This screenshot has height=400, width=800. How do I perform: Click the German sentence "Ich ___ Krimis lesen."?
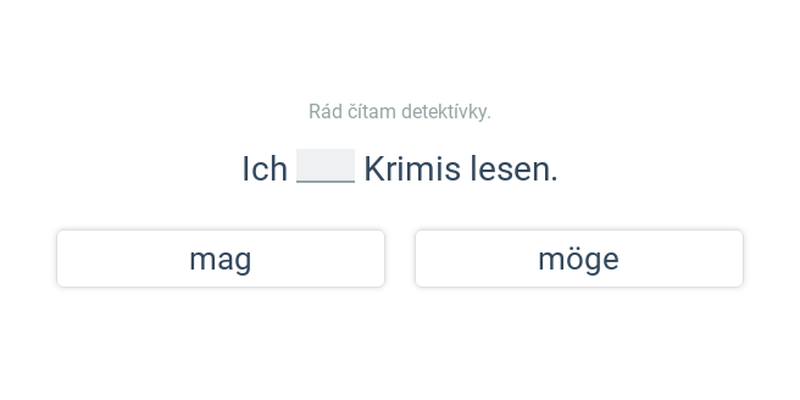(x=400, y=168)
